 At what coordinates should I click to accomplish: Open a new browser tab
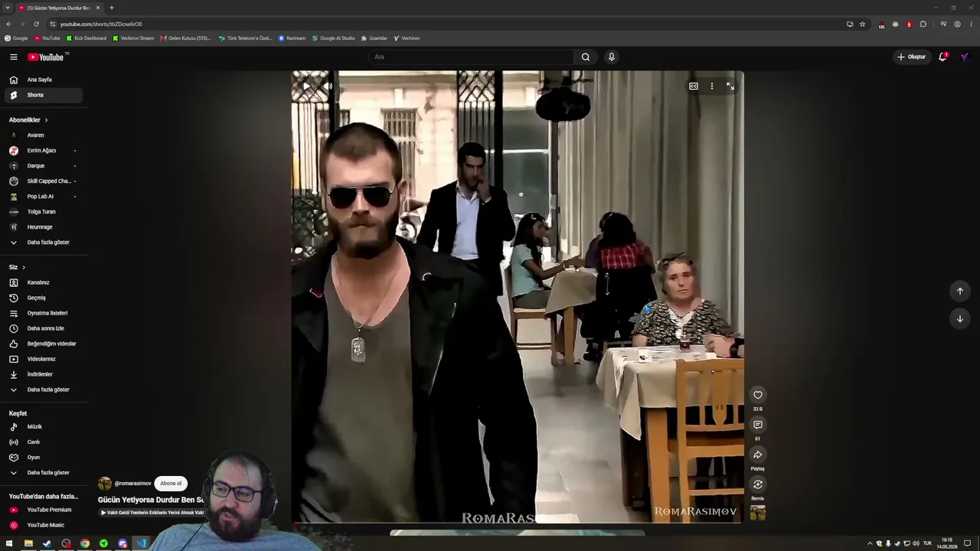coord(111,8)
